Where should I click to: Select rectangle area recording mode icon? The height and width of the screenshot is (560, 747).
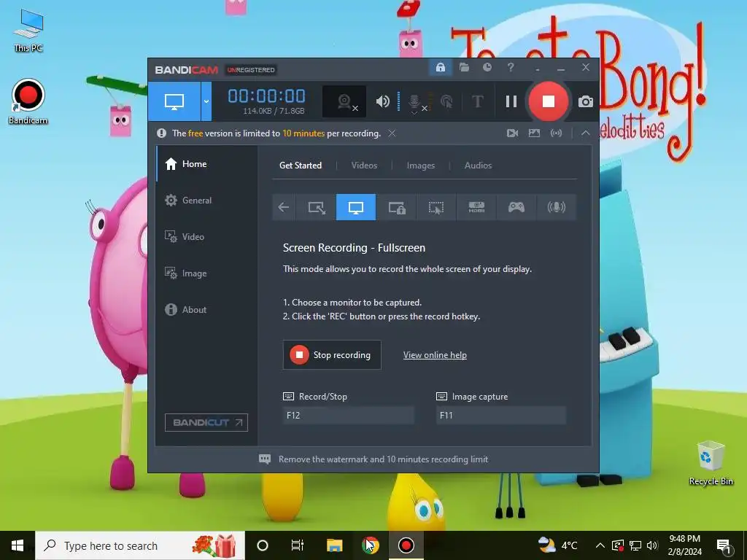tap(316, 207)
